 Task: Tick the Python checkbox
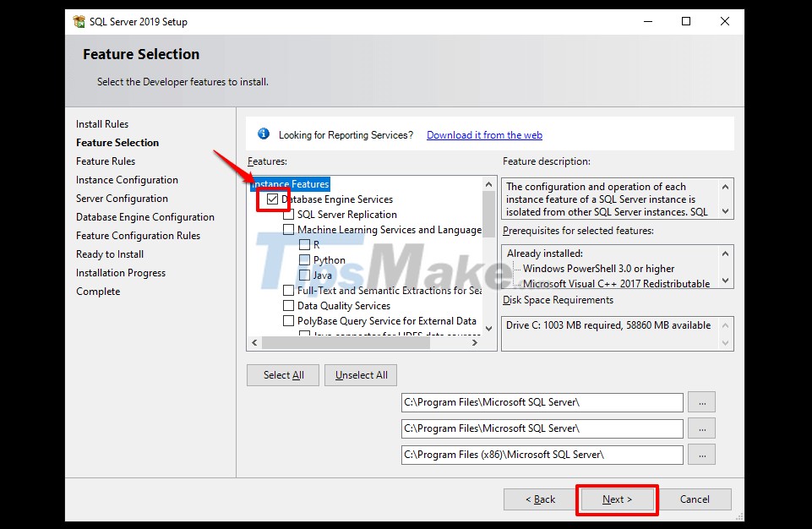[x=304, y=259]
